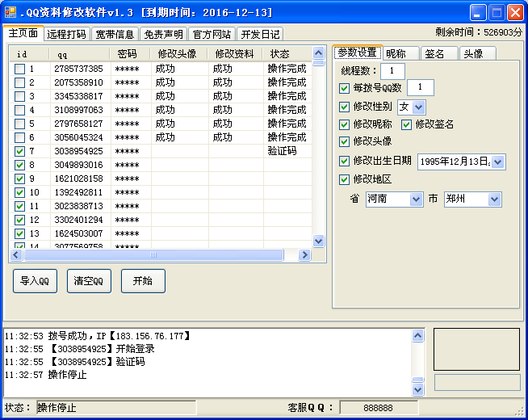Click the 线程数 input field

tap(392, 71)
